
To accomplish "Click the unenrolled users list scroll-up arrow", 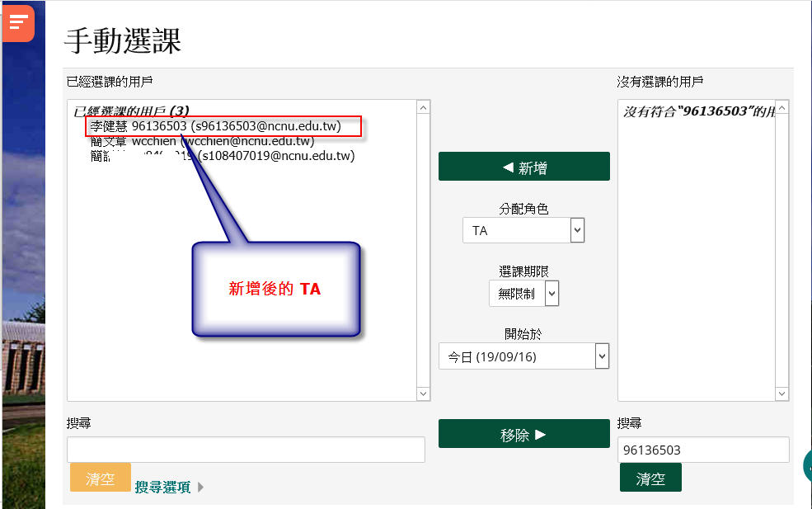I will pos(782,107).
